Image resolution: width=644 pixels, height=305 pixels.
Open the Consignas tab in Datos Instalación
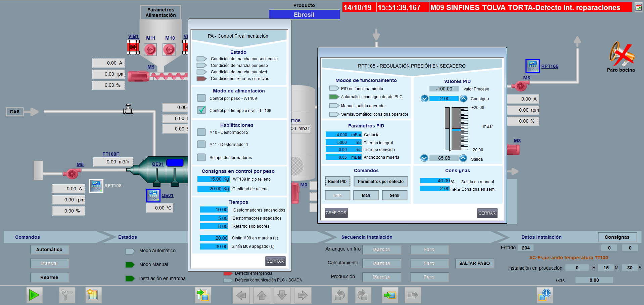[617, 237]
